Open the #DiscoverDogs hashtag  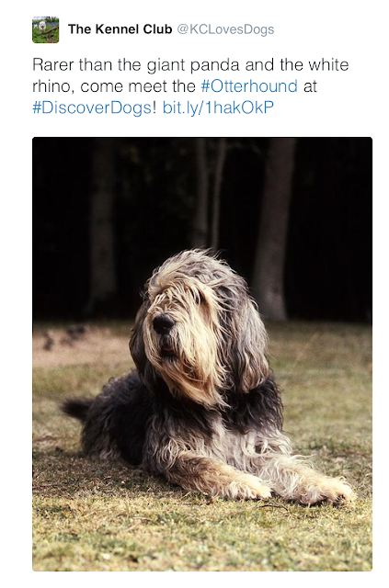pos(92,108)
